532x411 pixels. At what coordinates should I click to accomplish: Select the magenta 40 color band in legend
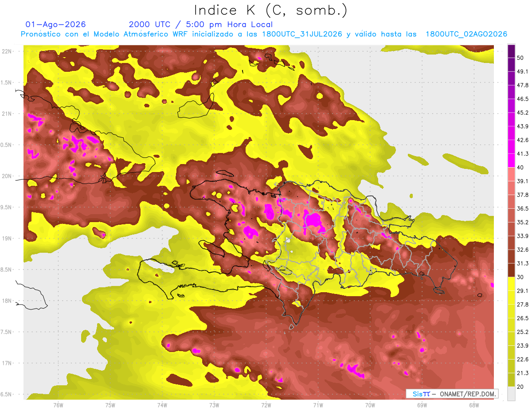[x=511, y=160]
